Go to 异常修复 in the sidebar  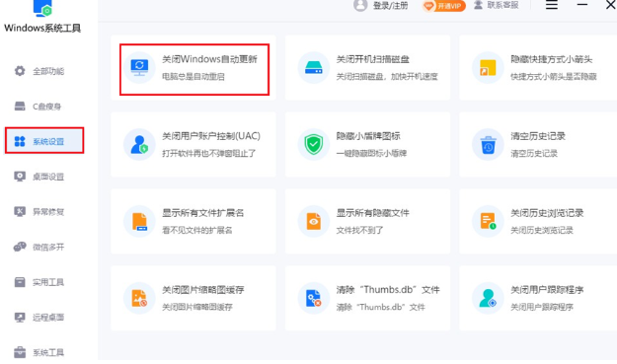39,211
